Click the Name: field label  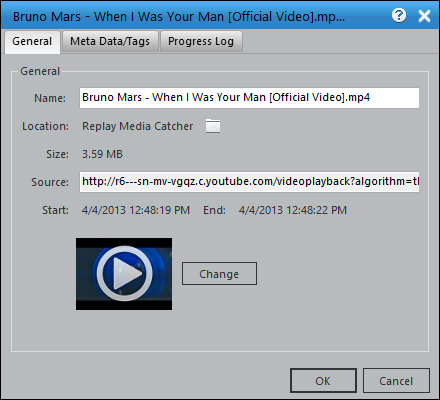click(x=50, y=98)
